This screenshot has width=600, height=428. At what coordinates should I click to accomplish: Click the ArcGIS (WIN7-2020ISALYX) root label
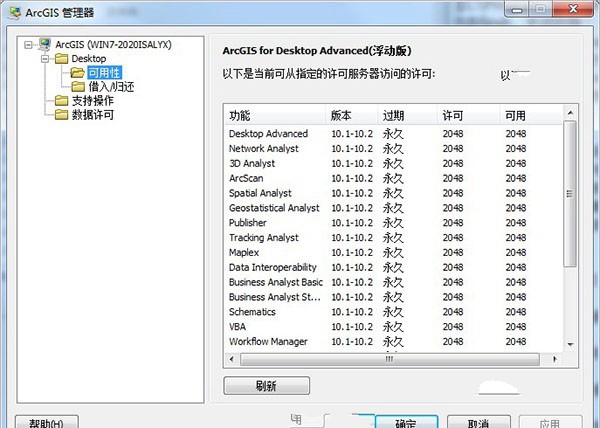click(x=113, y=45)
